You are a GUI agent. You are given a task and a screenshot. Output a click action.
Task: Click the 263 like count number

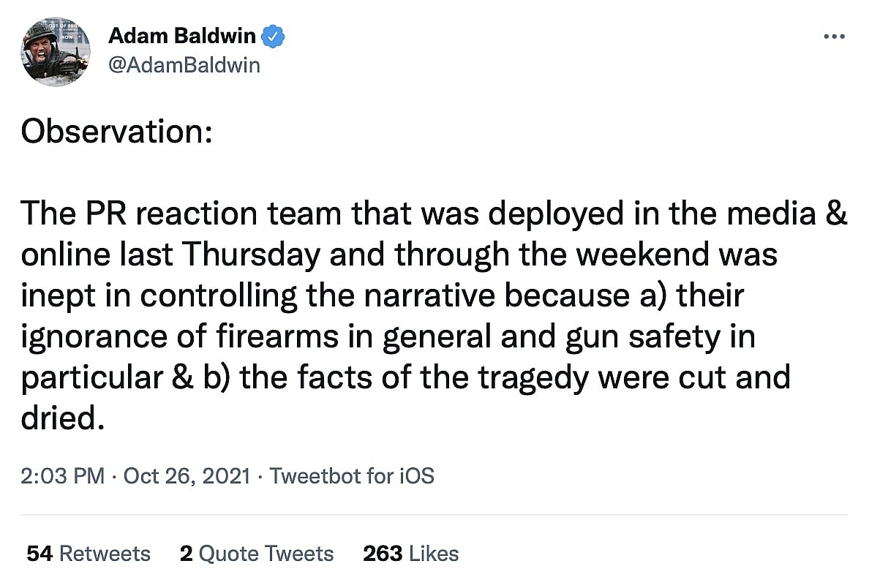pos(383,554)
